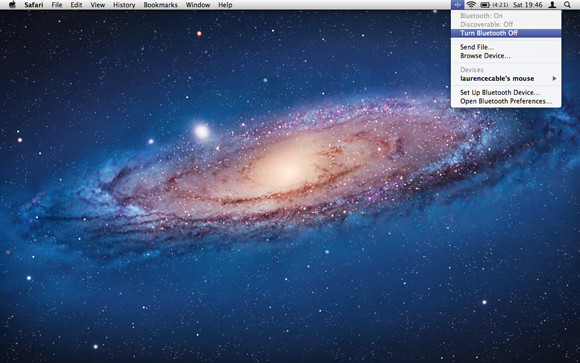This screenshot has width=580, height=363.
Task: Click the Bluetooth status icon in menu bar
Action: click(x=458, y=5)
